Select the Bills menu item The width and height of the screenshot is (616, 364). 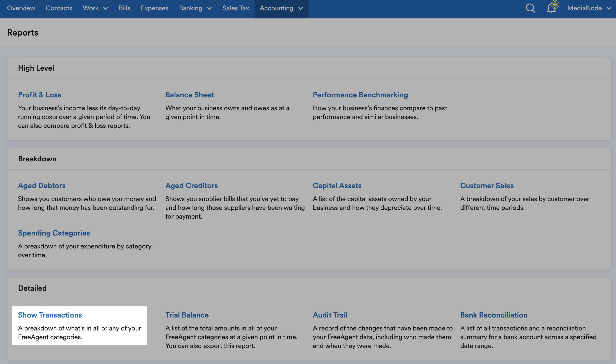(x=124, y=8)
